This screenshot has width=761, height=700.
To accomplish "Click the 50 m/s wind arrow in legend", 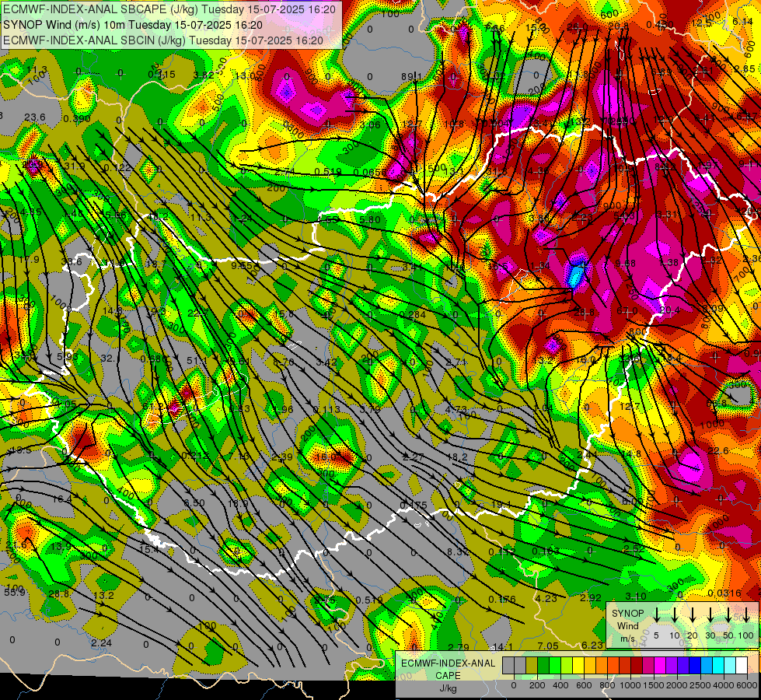I will click(728, 614).
